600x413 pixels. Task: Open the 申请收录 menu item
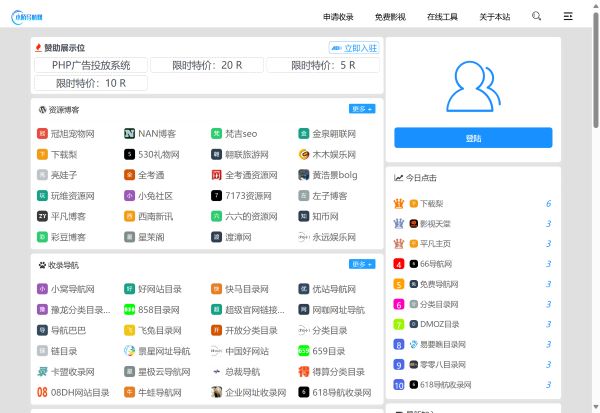point(338,17)
